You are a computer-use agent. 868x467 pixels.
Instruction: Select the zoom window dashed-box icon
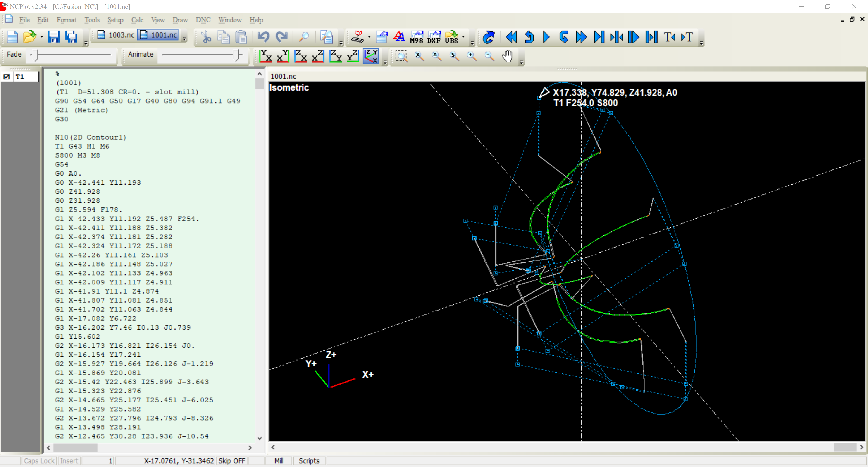(401, 56)
